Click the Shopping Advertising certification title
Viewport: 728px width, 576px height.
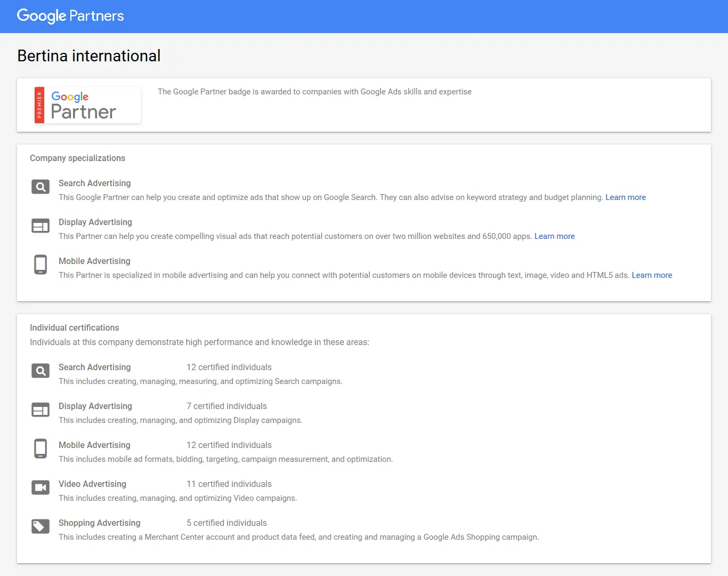point(99,523)
